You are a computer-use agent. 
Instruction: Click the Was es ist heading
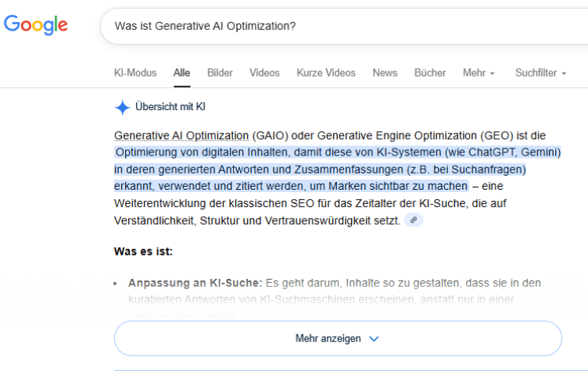click(x=143, y=251)
